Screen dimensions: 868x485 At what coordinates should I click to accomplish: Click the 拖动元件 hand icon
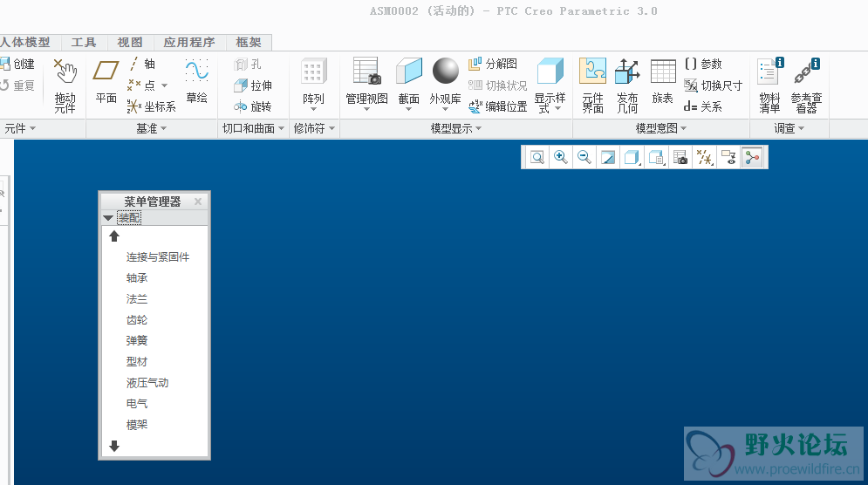[65, 72]
